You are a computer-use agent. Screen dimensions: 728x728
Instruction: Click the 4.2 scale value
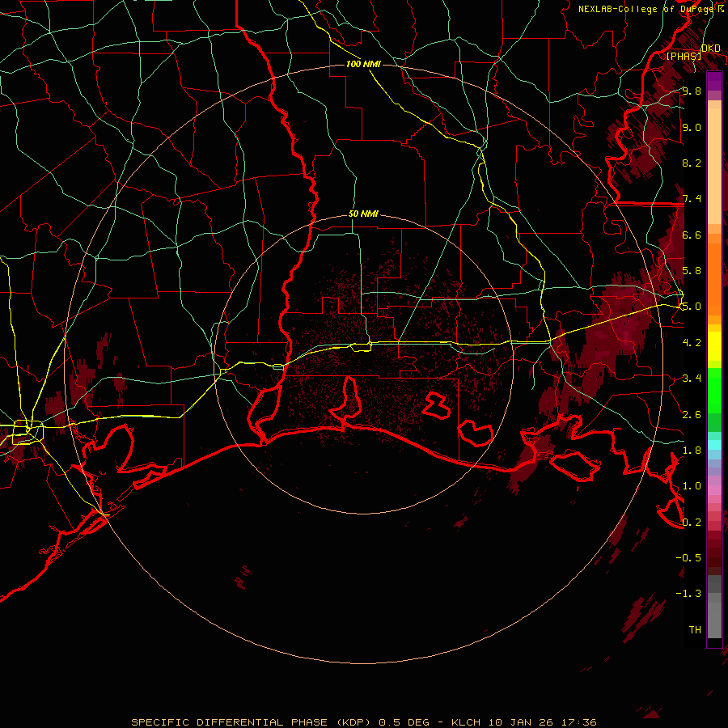(692, 343)
